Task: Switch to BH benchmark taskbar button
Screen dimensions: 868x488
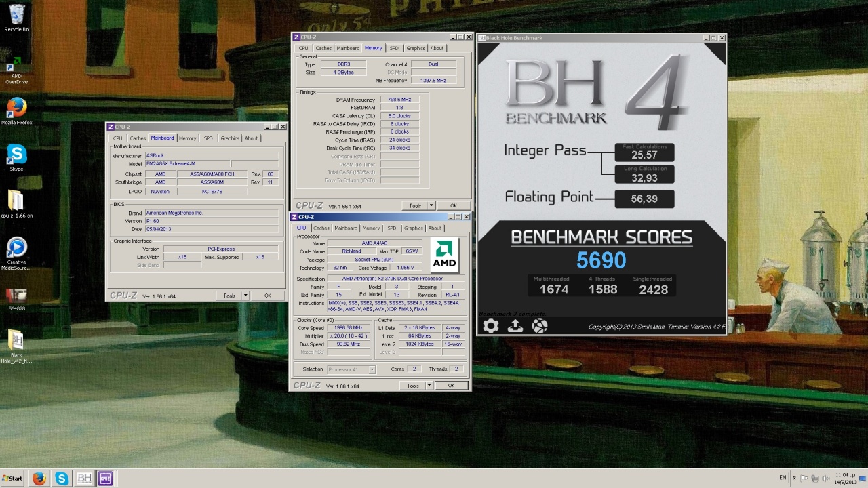Action: [84, 479]
